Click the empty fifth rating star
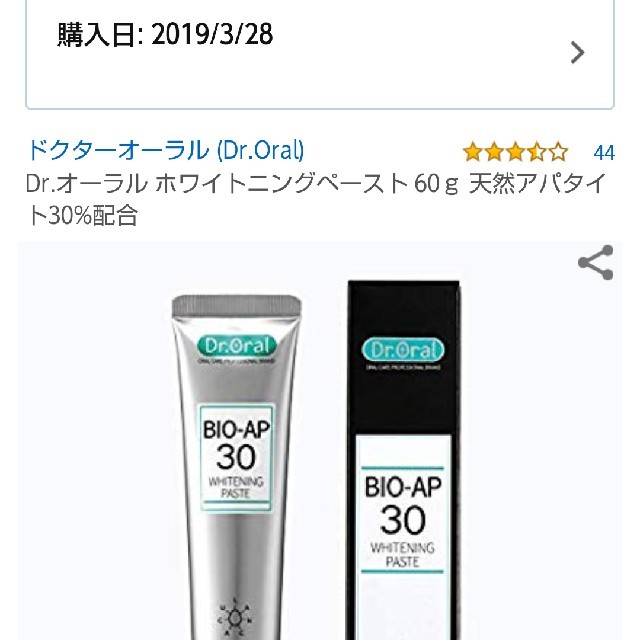 tap(558, 152)
